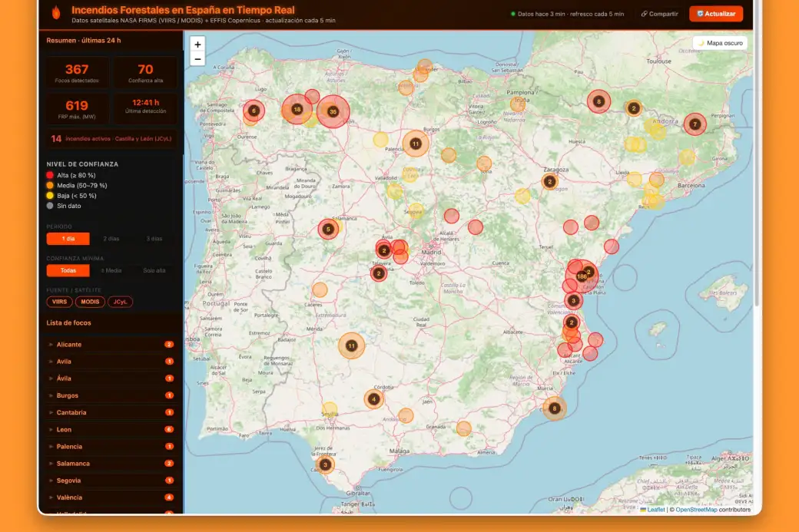The width and height of the screenshot is (799, 532).
Task: Click the 367 Focos detectados card
Action: click(x=77, y=72)
